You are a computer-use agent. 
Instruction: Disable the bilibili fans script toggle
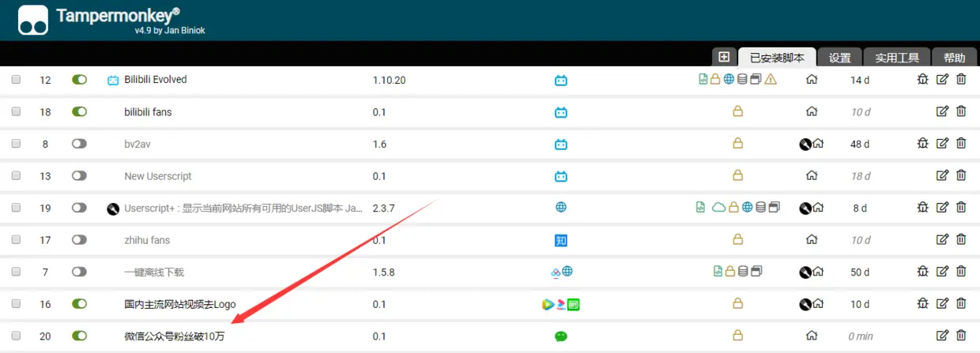click(x=79, y=112)
